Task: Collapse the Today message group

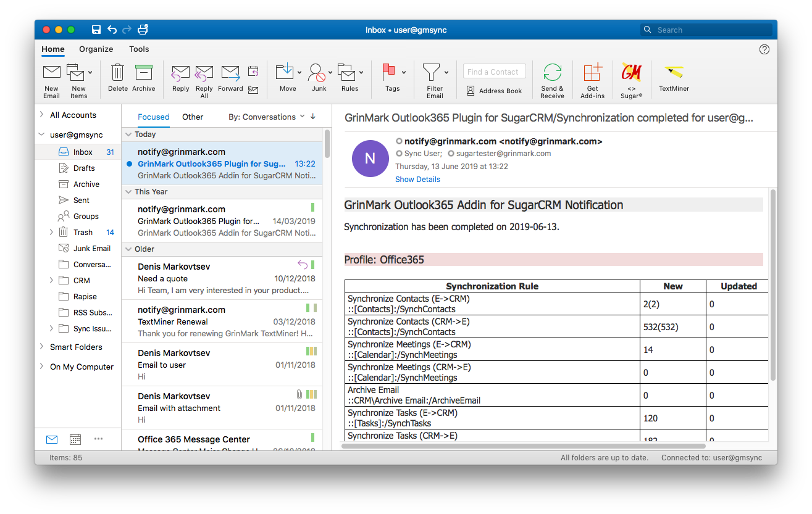Action: click(128, 134)
